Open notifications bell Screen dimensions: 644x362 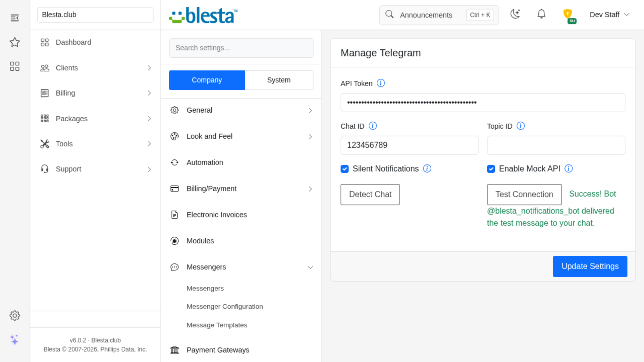point(541,14)
